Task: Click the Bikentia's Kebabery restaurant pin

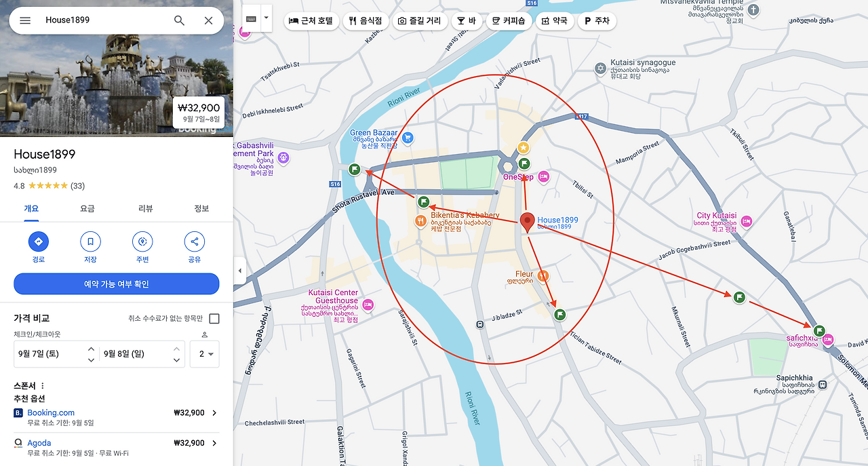Action: point(421,220)
